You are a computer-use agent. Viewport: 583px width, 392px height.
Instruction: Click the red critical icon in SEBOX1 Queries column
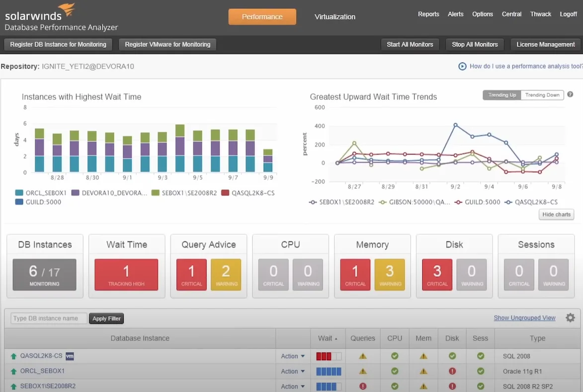coord(362,386)
